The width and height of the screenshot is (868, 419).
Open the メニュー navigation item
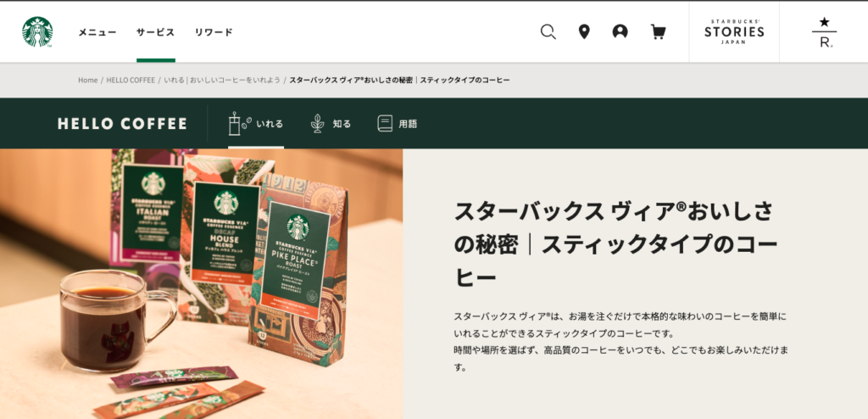point(97,32)
